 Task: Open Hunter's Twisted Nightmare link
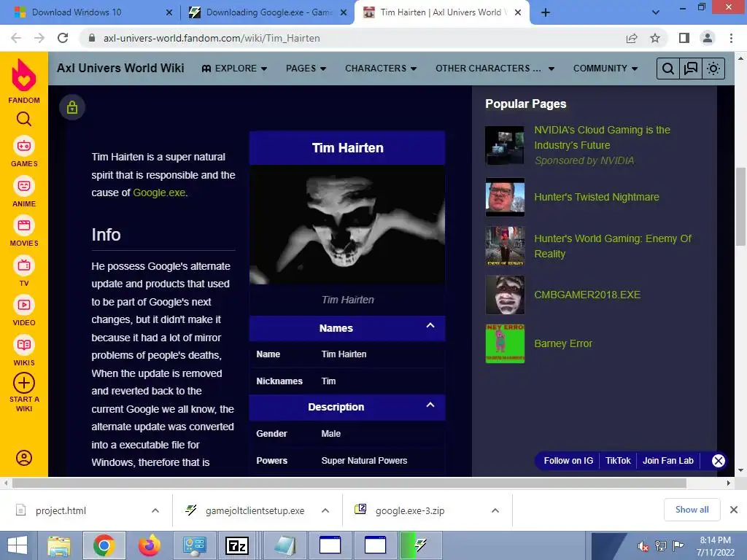(x=597, y=197)
